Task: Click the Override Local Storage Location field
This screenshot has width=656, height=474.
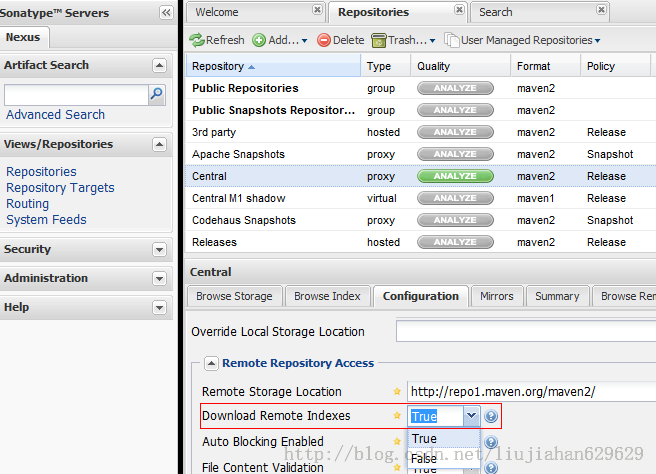Action: [526, 331]
